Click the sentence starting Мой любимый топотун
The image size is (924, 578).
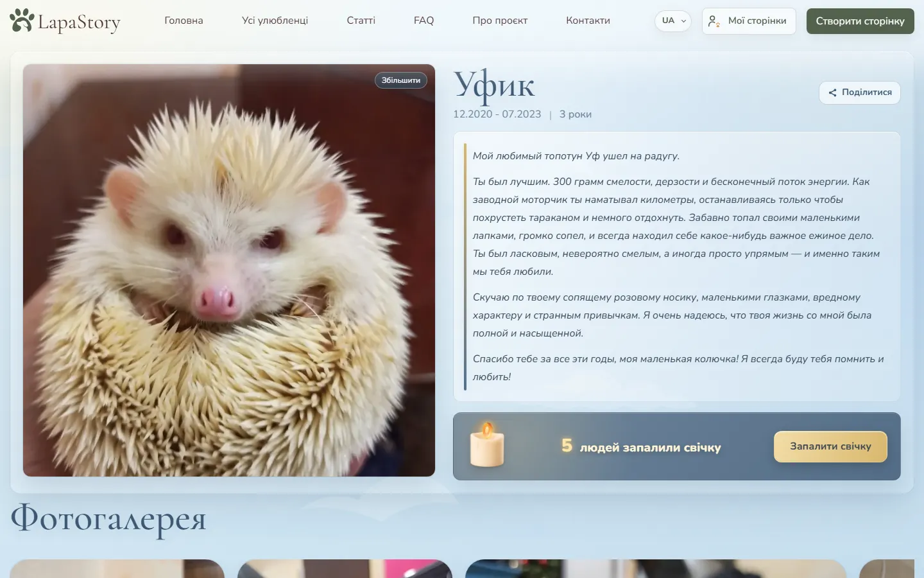tap(576, 156)
